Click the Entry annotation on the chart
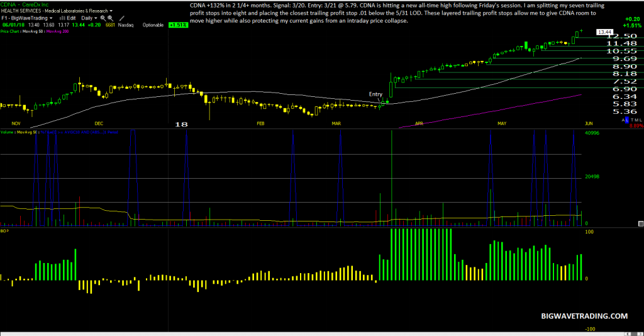The width and height of the screenshot is (644, 336). [x=375, y=94]
